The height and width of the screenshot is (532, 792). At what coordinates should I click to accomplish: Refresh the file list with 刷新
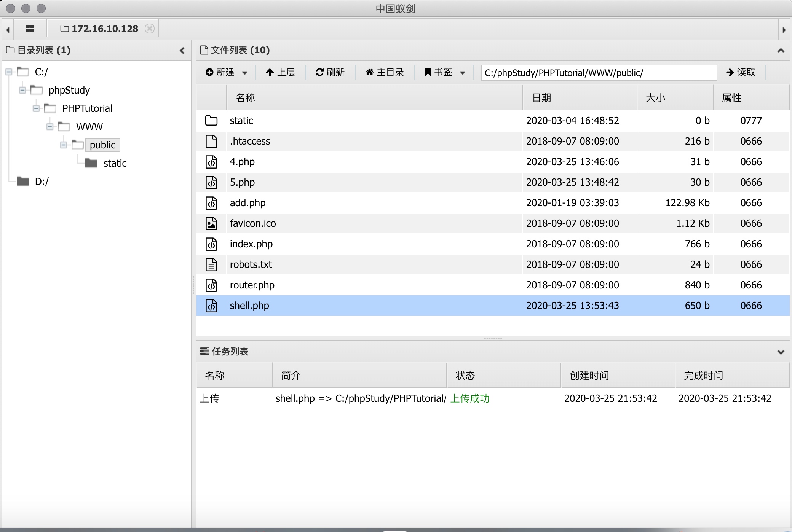tap(330, 72)
